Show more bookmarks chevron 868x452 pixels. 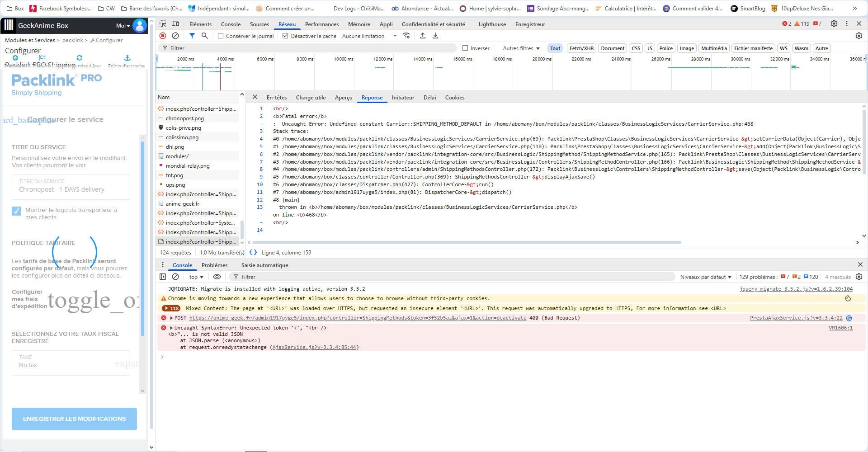pyautogui.click(x=854, y=8)
